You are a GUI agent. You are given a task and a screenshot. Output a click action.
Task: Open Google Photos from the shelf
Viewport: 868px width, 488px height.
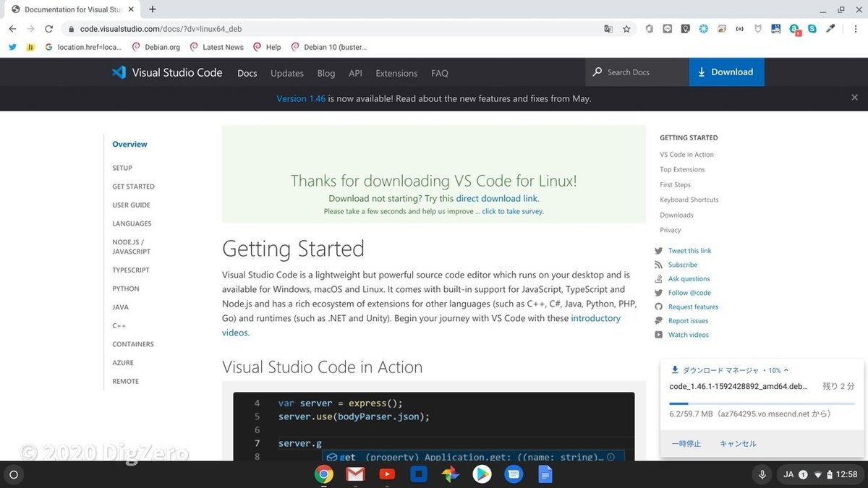click(450, 474)
